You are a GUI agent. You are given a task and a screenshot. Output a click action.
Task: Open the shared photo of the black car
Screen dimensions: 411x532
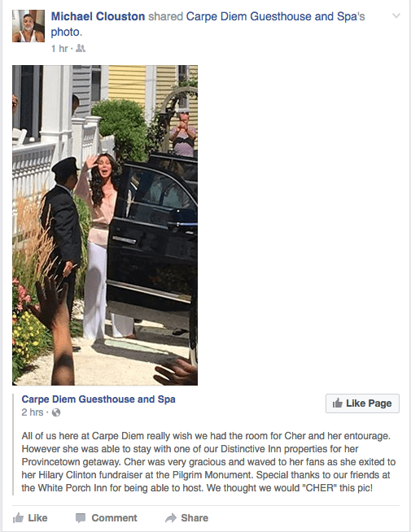point(105,225)
